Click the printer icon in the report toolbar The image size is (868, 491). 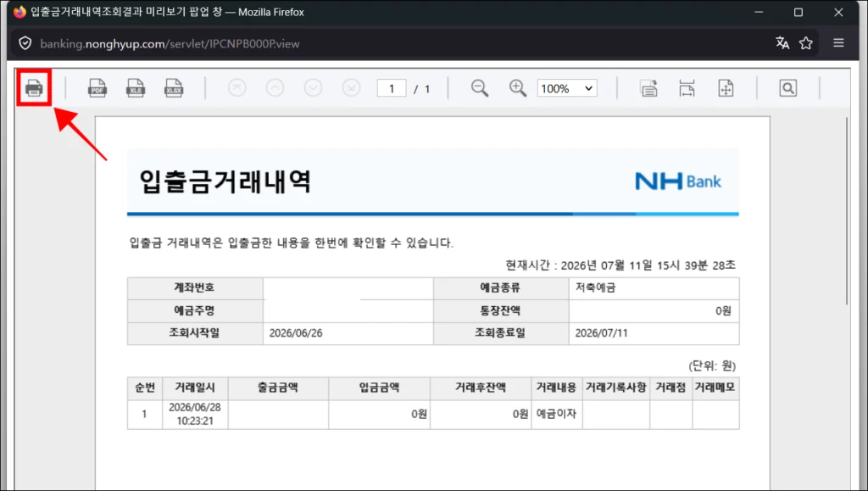tap(34, 87)
